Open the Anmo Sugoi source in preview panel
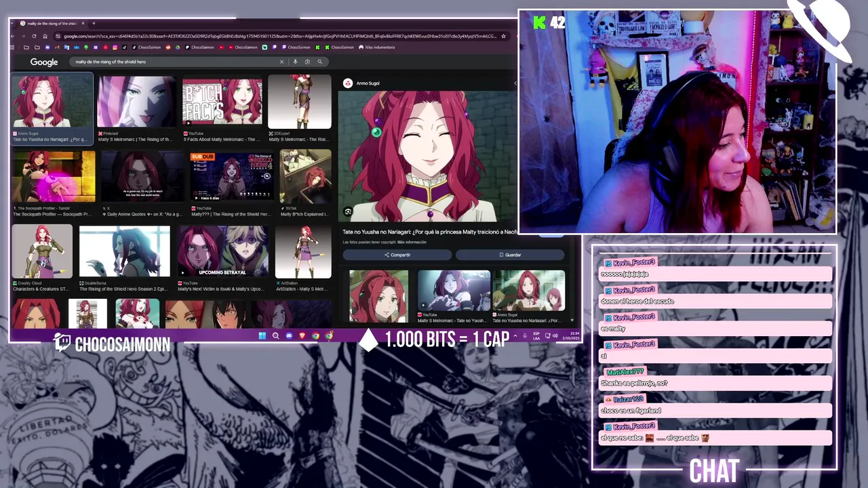This screenshot has height=488, width=868. coord(362,83)
